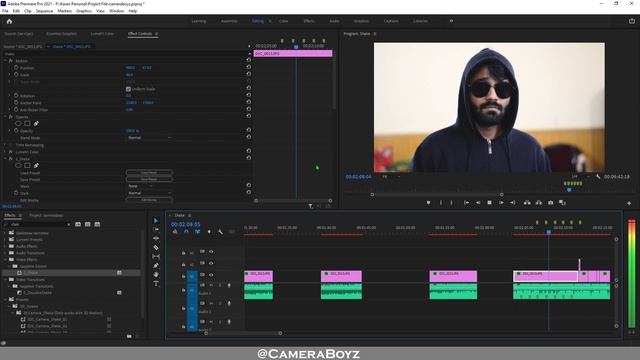Switch to Project panel tab
640x360 pixels.
tap(46, 215)
